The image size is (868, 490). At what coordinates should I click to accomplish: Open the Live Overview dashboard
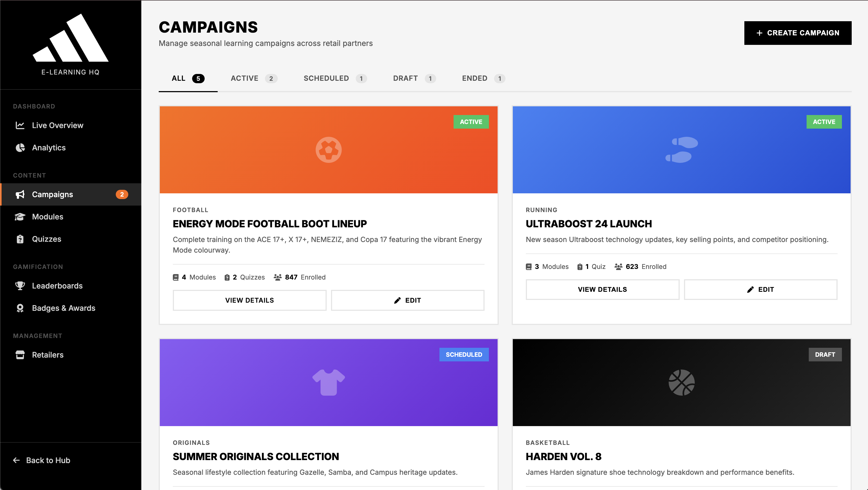click(x=58, y=125)
